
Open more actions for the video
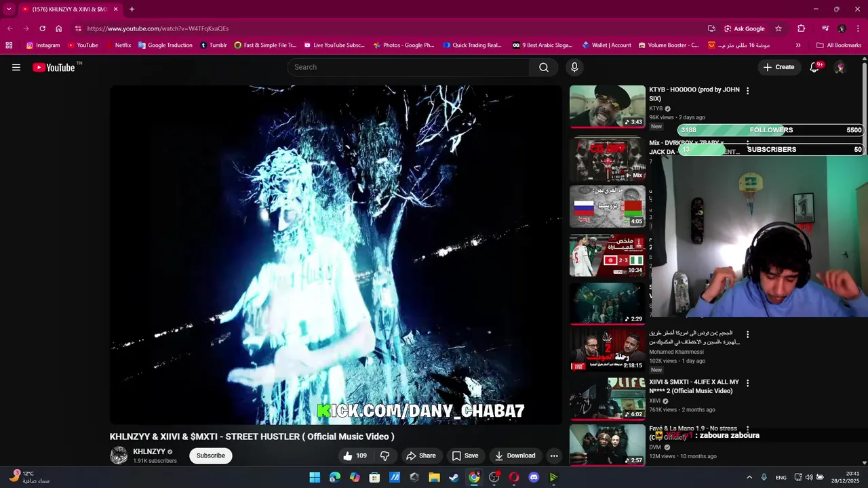point(554,455)
